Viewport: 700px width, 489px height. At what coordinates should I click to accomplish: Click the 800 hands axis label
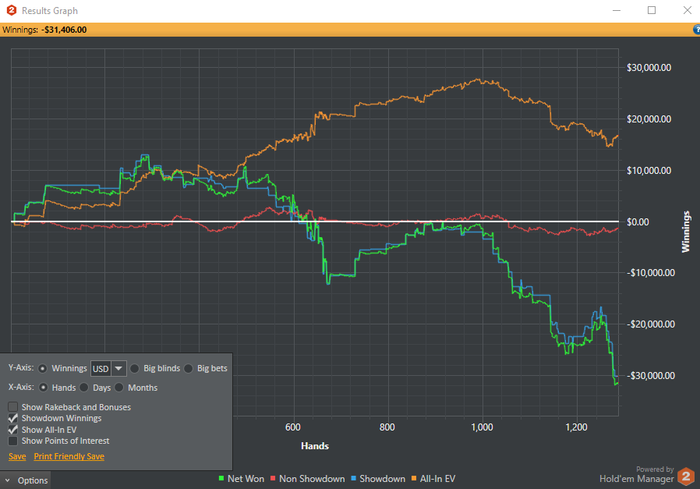(387, 427)
